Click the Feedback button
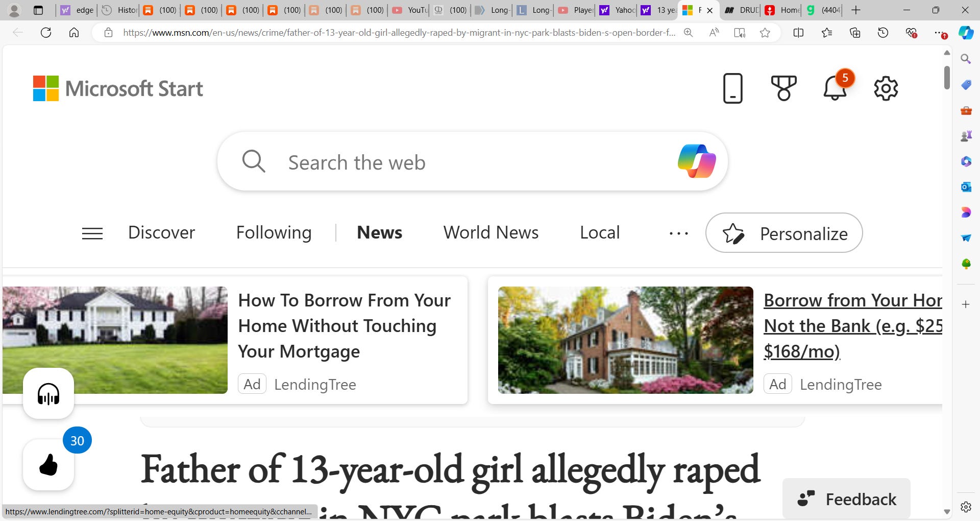The image size is (980, 521). tap(846, 499)
